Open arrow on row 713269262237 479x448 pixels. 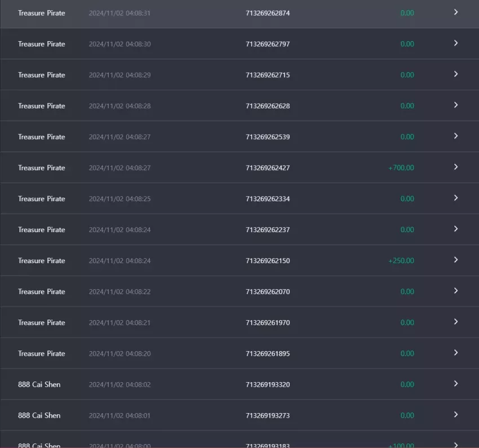(455, 229)
